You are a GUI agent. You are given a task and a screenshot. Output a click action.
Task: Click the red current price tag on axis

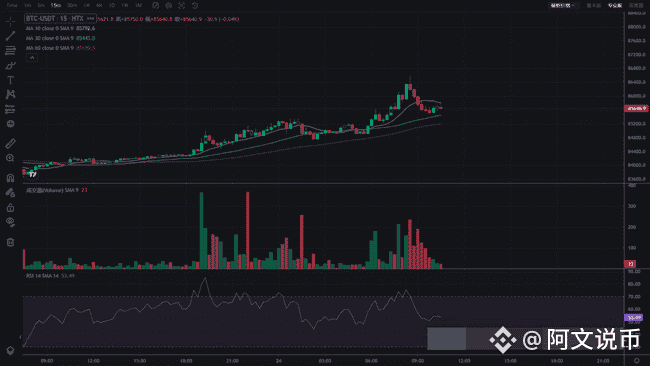[x=636, y=109]
